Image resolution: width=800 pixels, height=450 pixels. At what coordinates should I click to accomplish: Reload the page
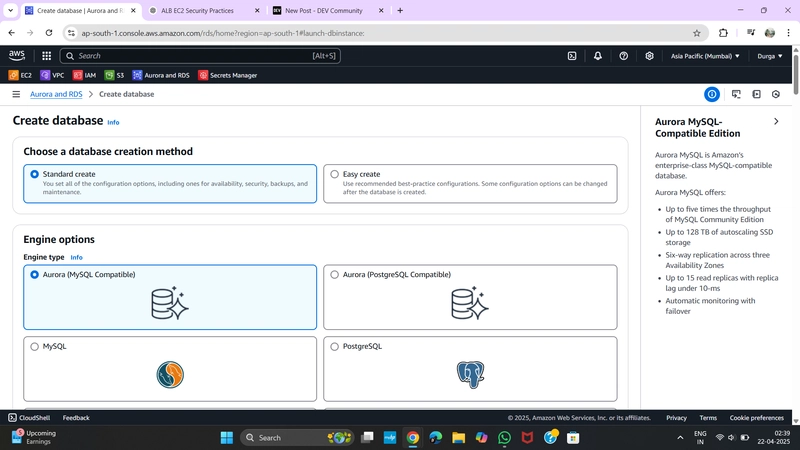pos(49,33)
